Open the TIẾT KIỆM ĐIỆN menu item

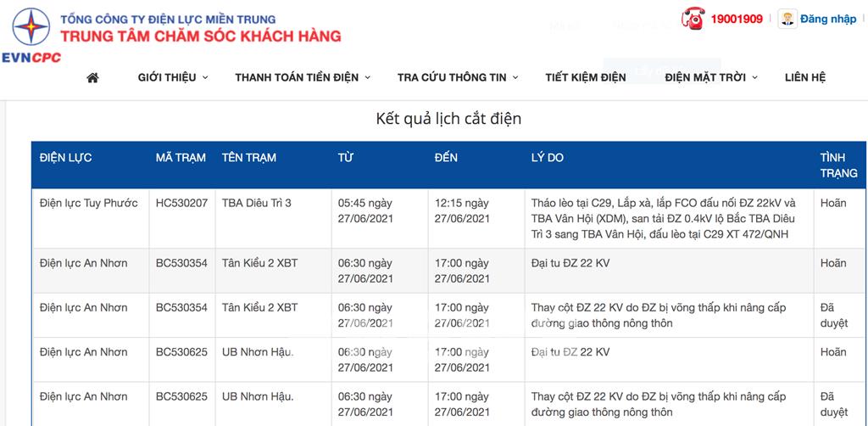tap(585, 77)
